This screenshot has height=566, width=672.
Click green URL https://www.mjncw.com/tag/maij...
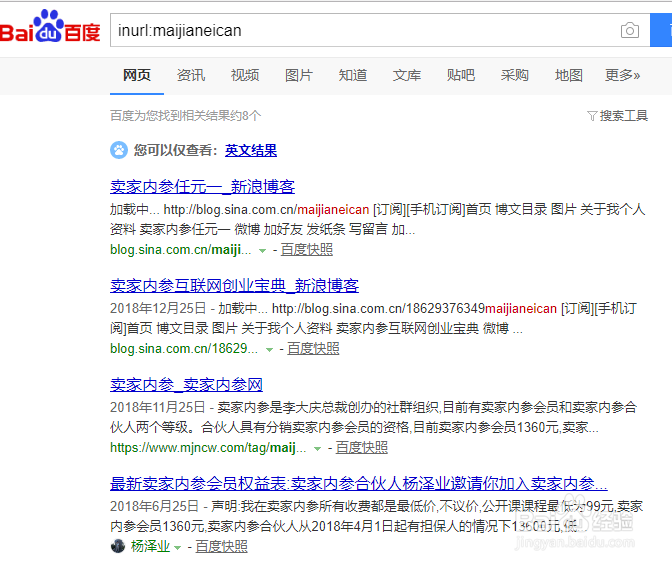[208, 448]
